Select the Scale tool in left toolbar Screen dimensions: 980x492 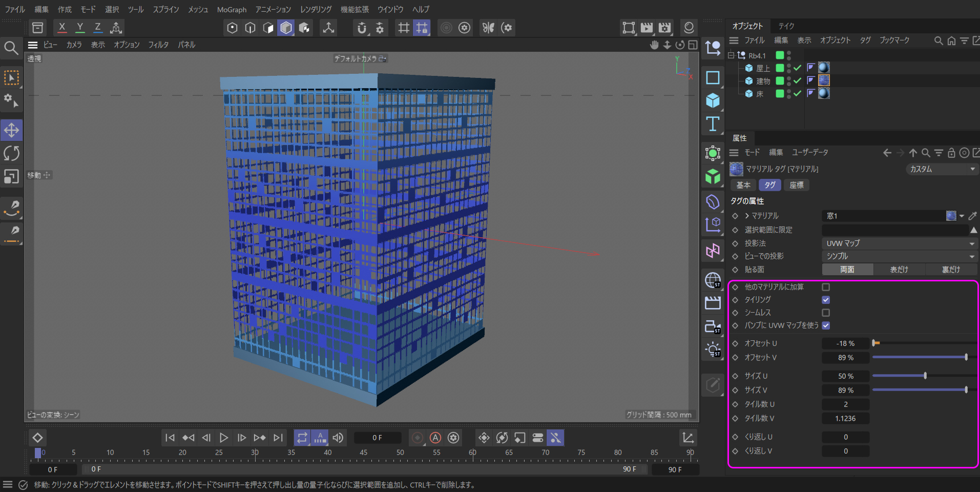click(11, 176)
